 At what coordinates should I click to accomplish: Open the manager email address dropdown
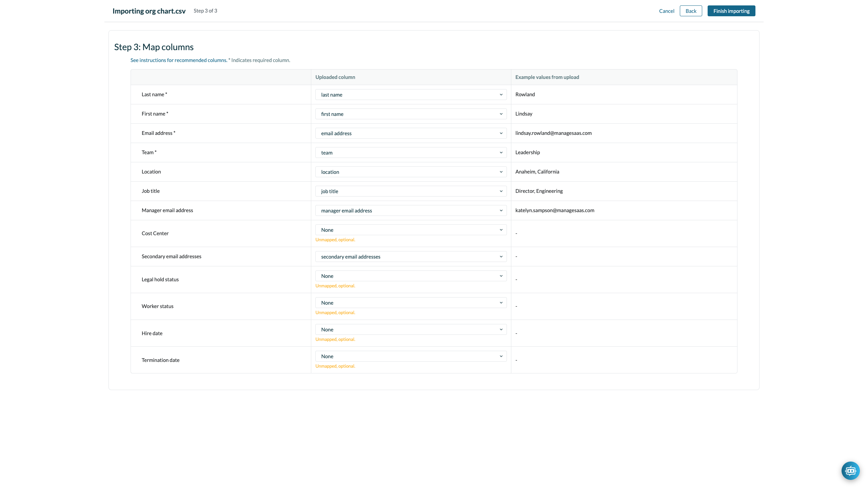(x=410, y=210)
